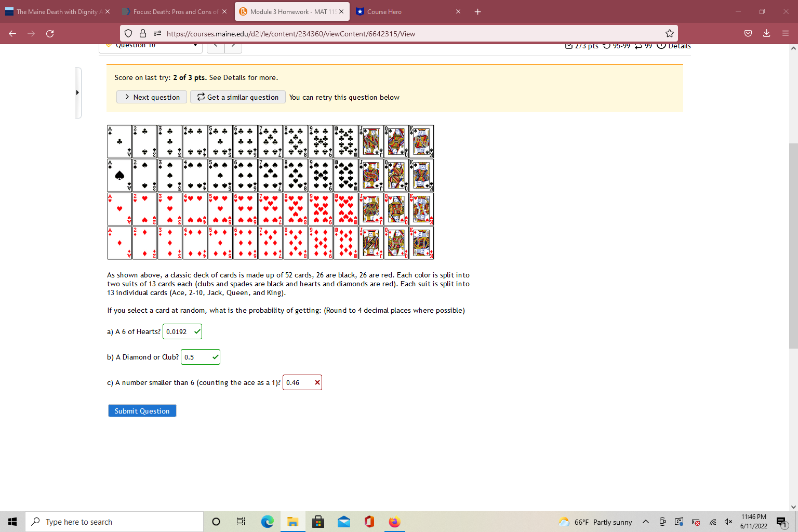Screen dimensions: 798x532
Task: Click the Ace of Clubs card image
Action: tap(119, 141)
